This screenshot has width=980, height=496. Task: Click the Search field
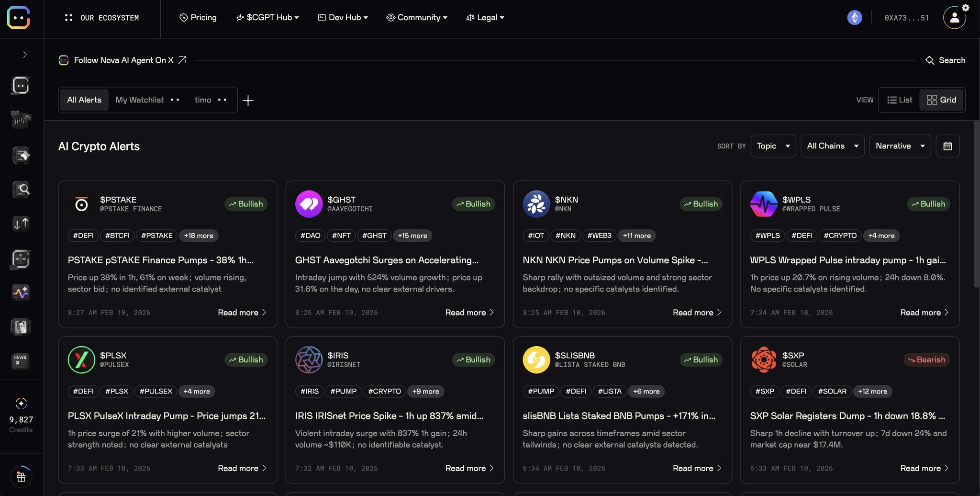pyautogui.click(x=945, y=60)
